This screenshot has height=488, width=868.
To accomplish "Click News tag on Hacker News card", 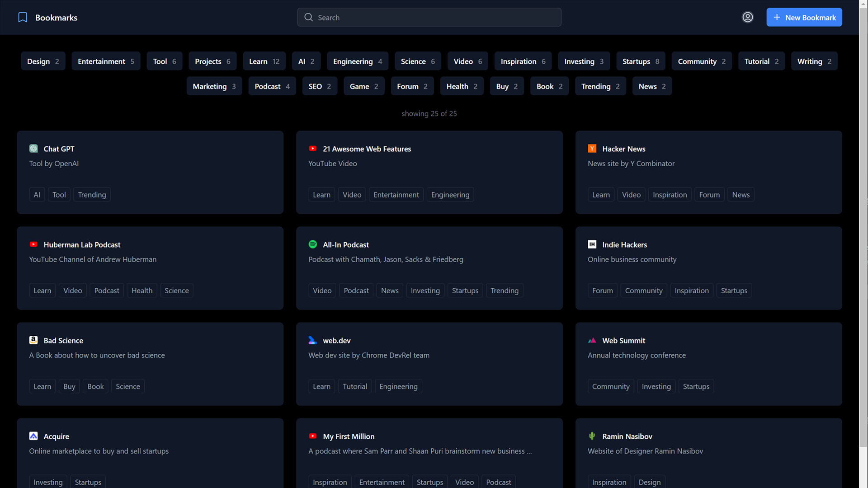I will pyautogui.click(x=741, y=195).
